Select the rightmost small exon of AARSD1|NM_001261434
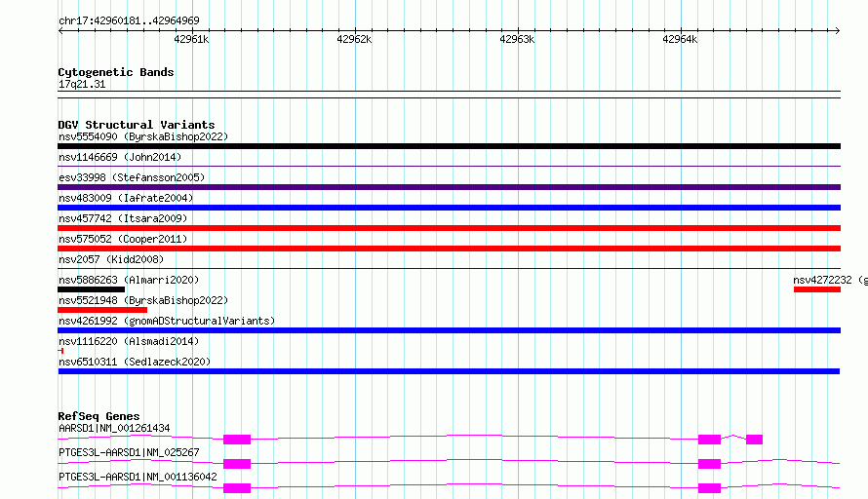The width and height of the screenshot is (868, 499). 755,440
